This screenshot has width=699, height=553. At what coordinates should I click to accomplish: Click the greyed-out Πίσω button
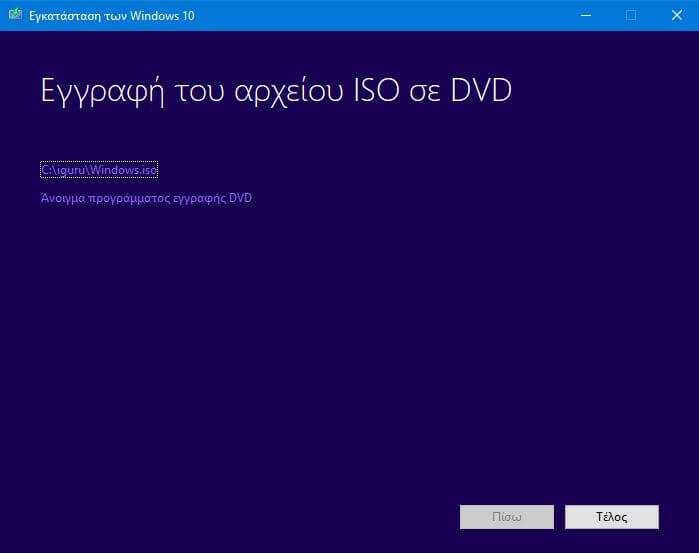[x=507, y=517]
